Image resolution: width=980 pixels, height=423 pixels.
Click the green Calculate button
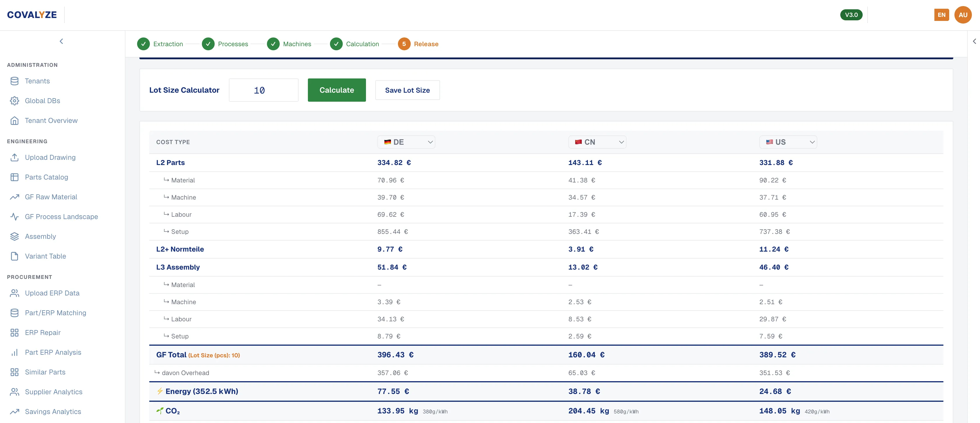click(x=337, y=90)
